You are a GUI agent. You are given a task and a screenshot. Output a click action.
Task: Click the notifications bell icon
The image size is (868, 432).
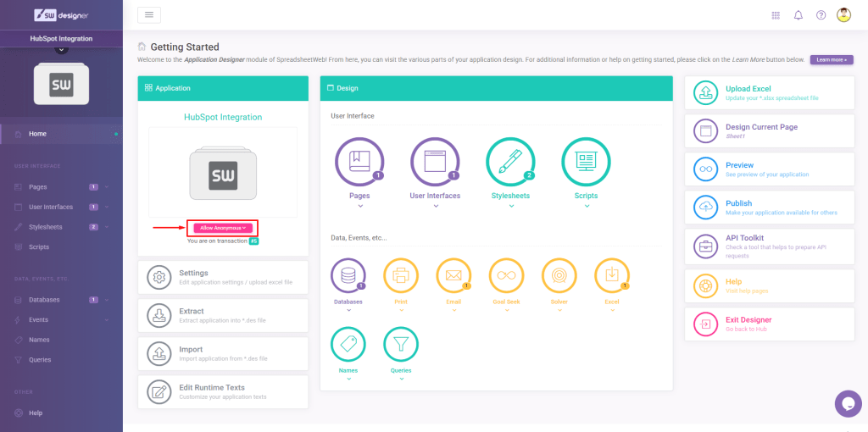(798, 15)
